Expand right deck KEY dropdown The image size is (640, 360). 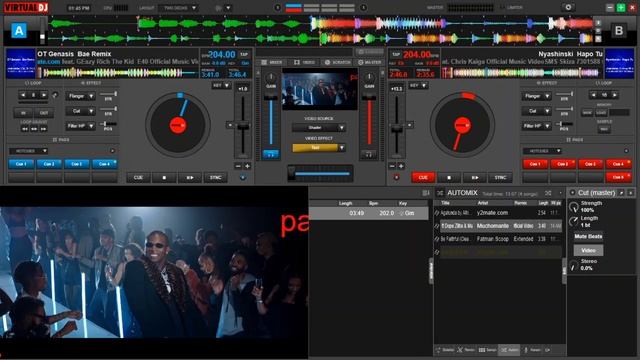[418, 85]
